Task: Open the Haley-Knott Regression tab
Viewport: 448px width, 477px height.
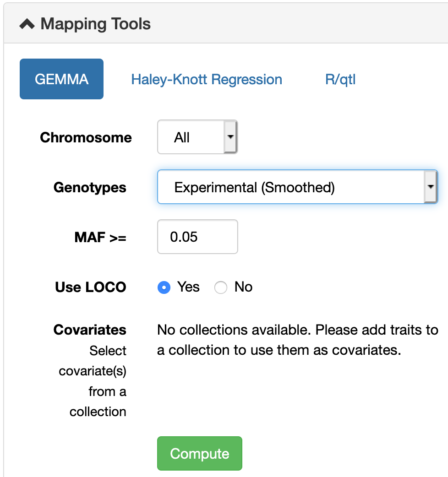Action: click(x=207, y=79)
